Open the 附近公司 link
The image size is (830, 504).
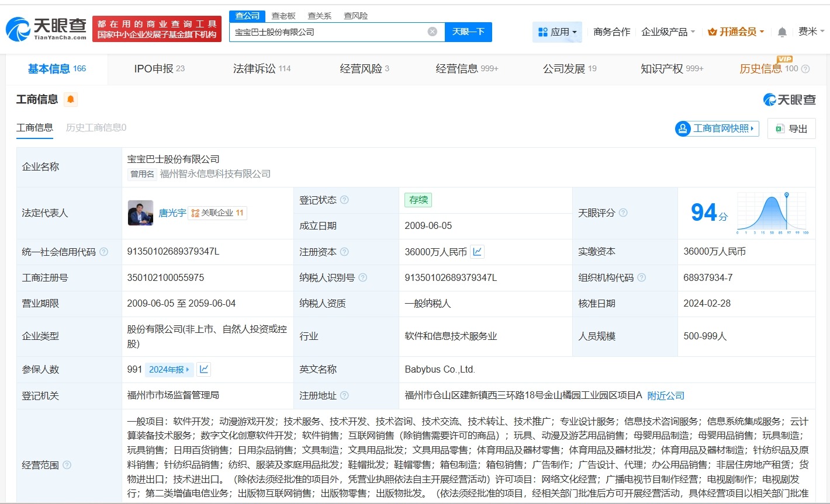666,395
